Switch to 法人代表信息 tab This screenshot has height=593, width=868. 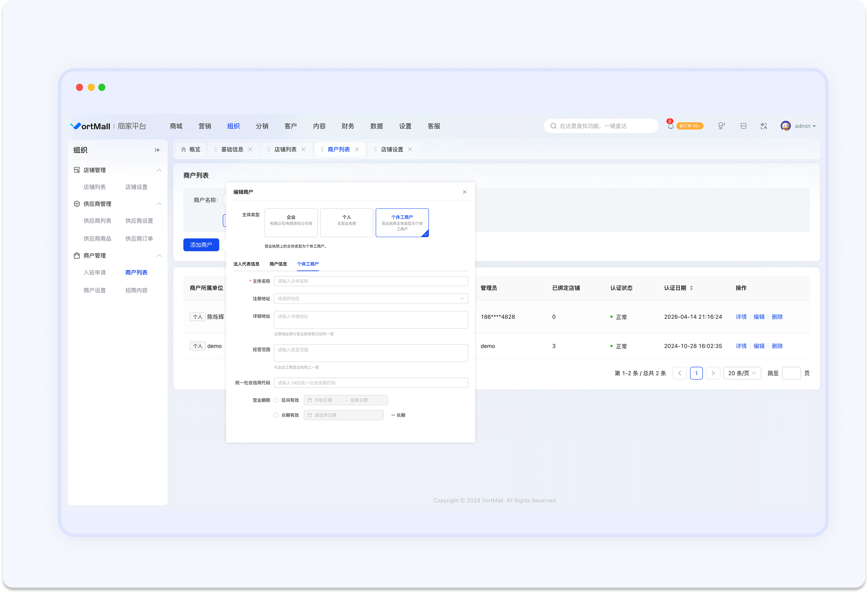[246, 264]
